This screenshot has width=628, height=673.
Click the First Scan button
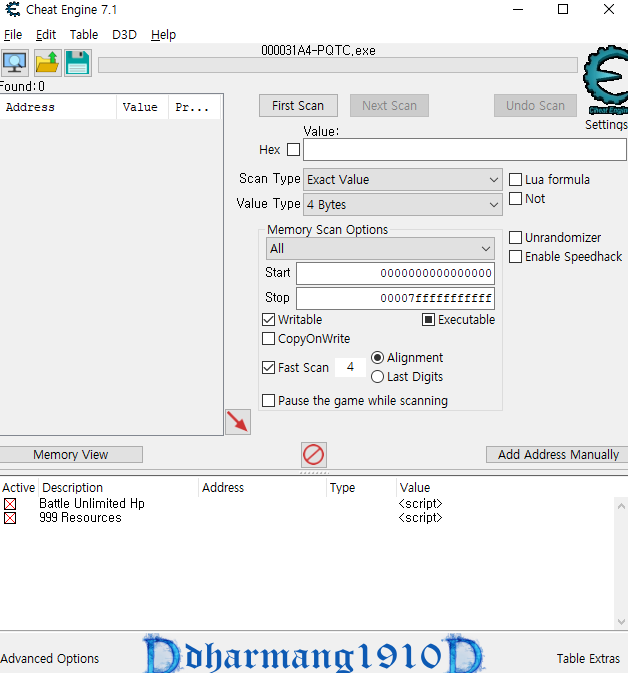click(x=298, y=106)
